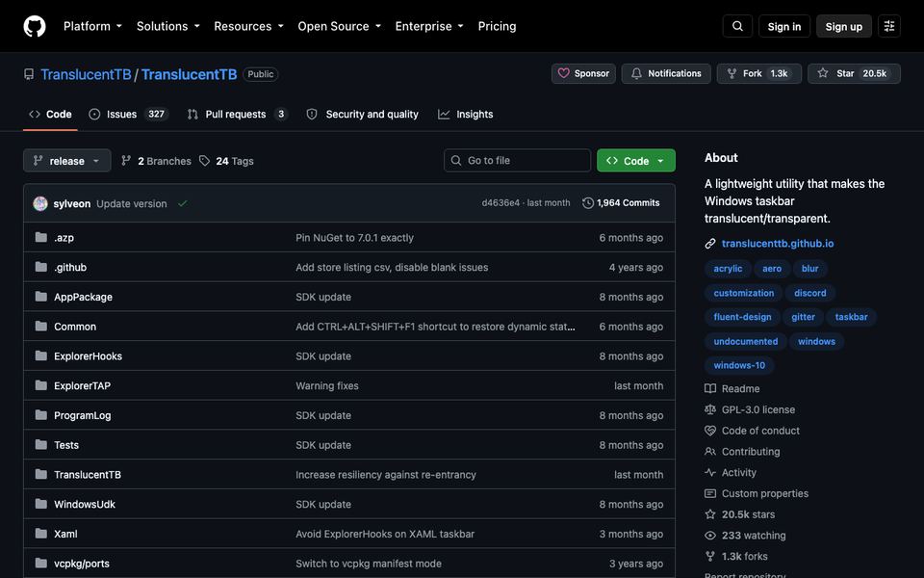Click sylveon's avatar image
The image size is (924, 578).
point(40,203)
